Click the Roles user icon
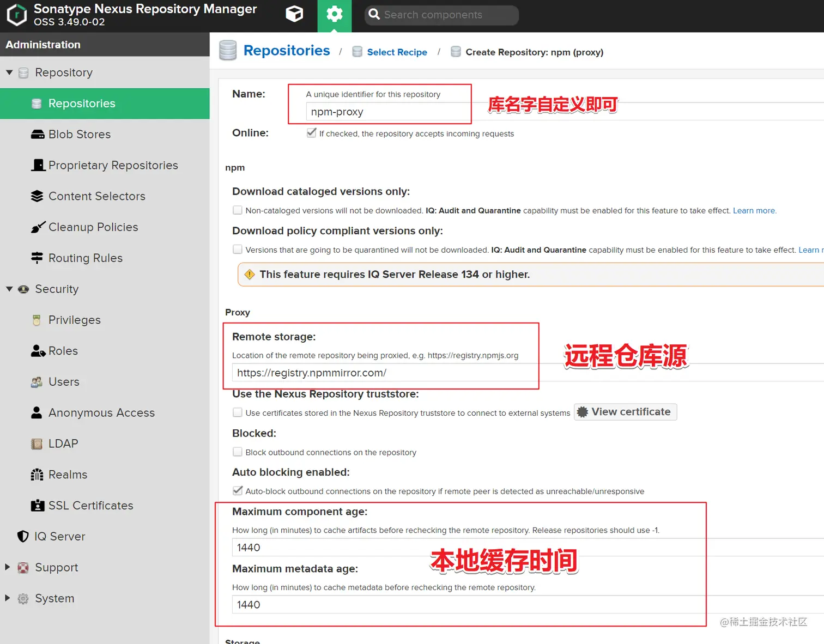 [x=38, y=351]
